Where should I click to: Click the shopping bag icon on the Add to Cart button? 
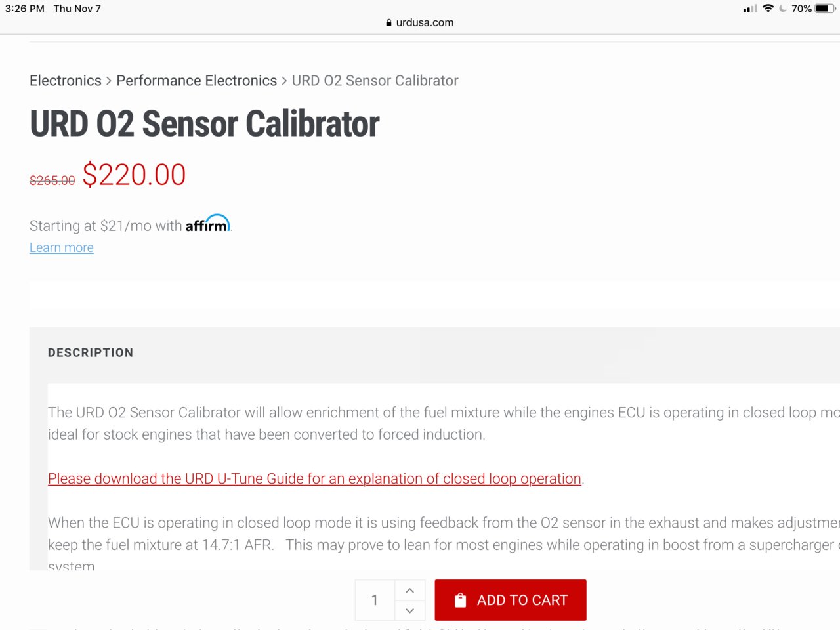coord(461,600)
